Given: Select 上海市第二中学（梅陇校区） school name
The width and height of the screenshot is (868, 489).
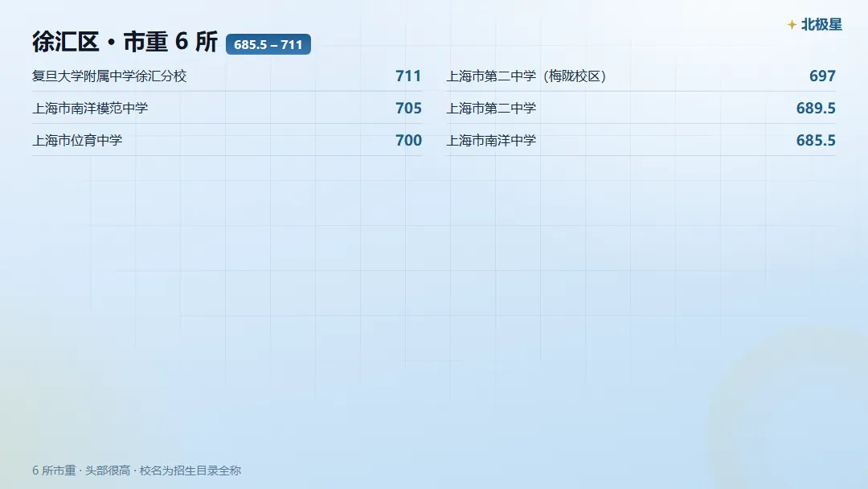Looking at the screenshot, I should click(527, 76).
